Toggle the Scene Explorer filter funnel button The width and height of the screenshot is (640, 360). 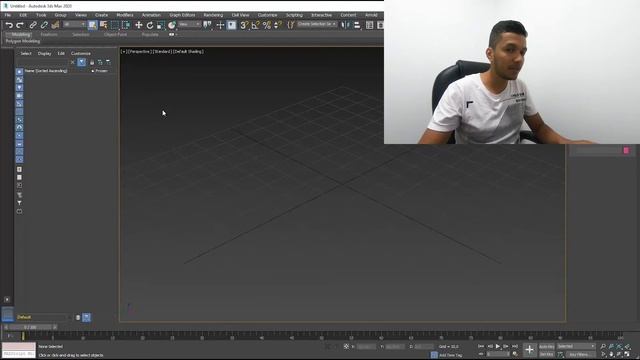tap(82, 62)
